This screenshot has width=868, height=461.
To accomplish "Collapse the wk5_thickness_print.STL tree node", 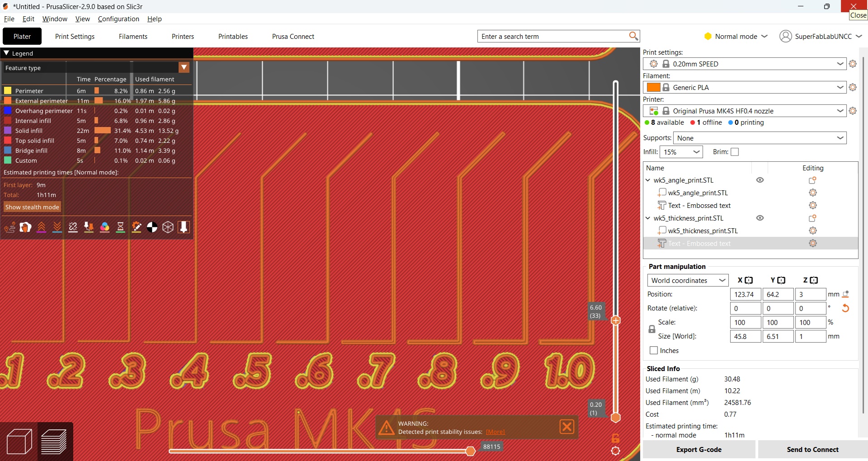I will click(648, 218).
